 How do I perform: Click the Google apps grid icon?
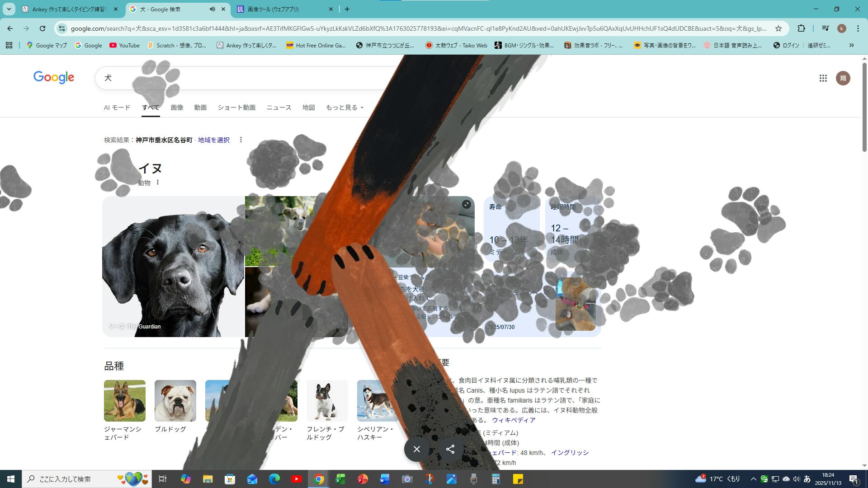823,78
